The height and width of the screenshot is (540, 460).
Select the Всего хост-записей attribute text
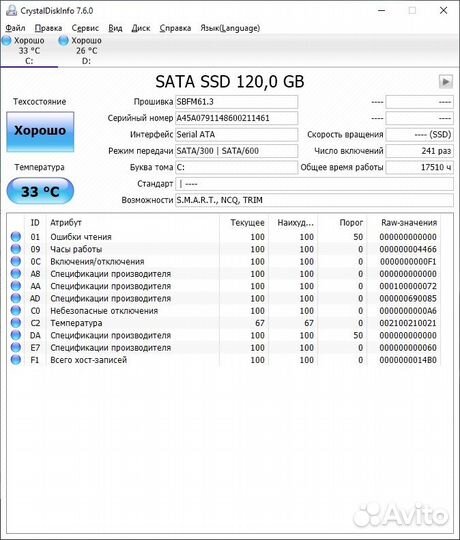pyautogui.click(x=88, y=360)
